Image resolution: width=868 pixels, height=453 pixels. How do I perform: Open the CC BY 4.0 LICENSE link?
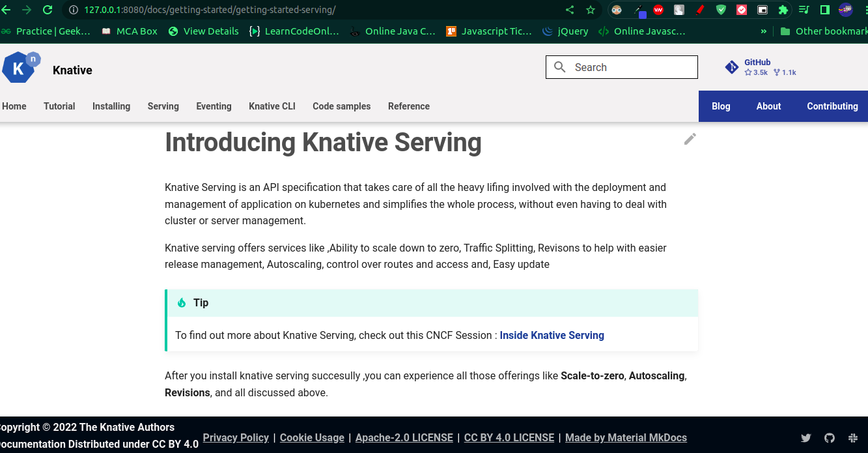509,438
